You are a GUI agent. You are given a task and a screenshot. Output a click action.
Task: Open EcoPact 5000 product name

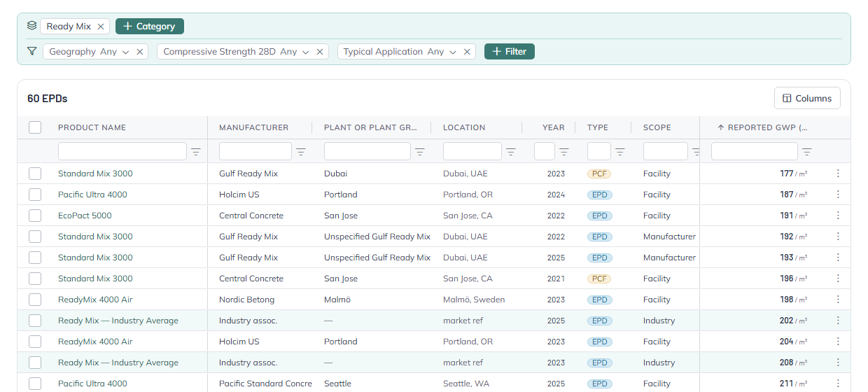(x=85, y=216)
